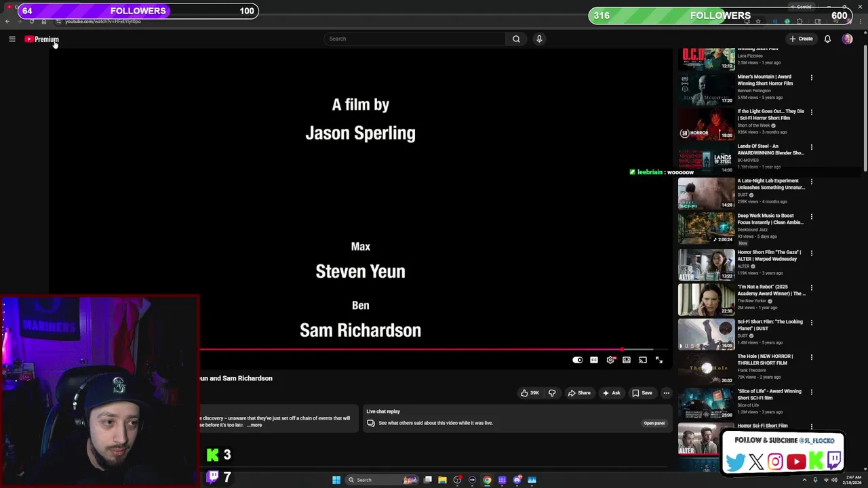The image size is (868, 488).
Task: Open options for Horror Short Film The Gaze
Action: (x=811, y=253)
